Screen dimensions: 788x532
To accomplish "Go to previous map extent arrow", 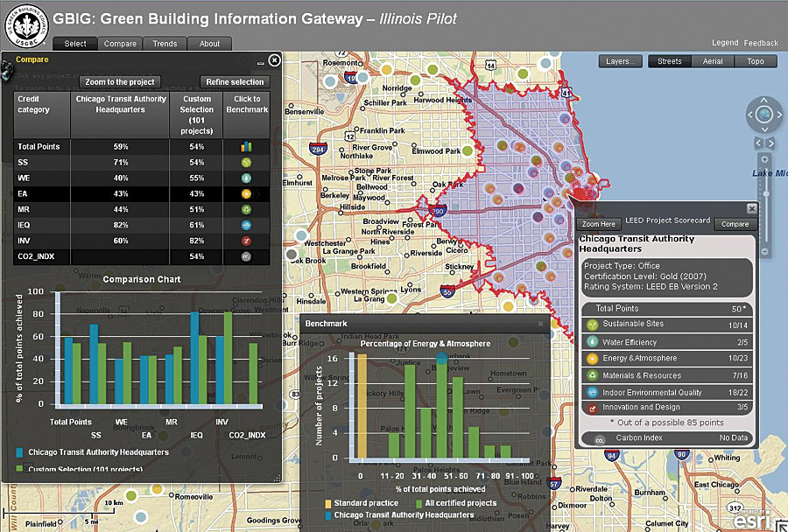I will (758, 143).
